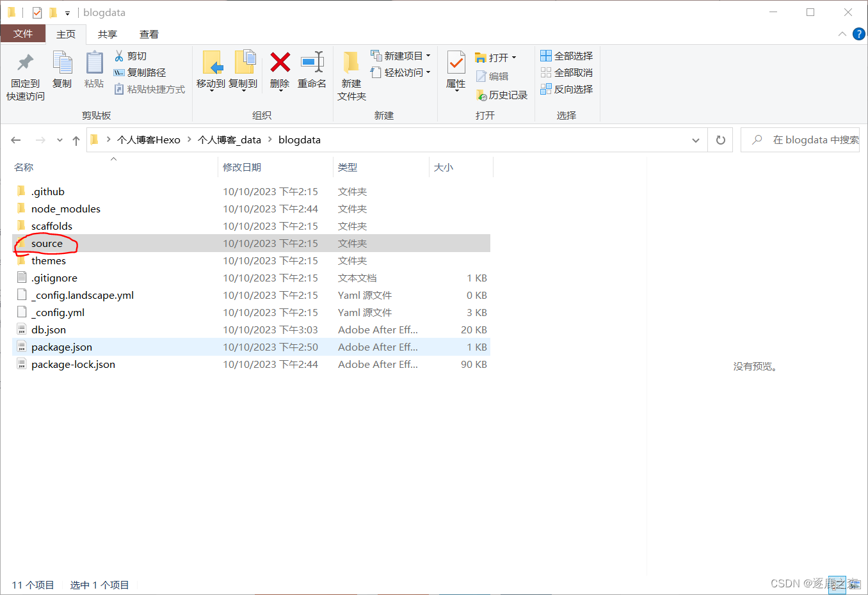Open the 文件 menu
This screenshot has width=868, height=595.
[23, 34]
